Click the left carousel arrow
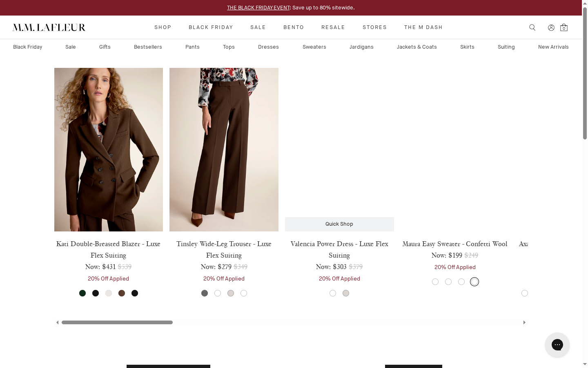The image size is (588, 368). pos(57,323)
